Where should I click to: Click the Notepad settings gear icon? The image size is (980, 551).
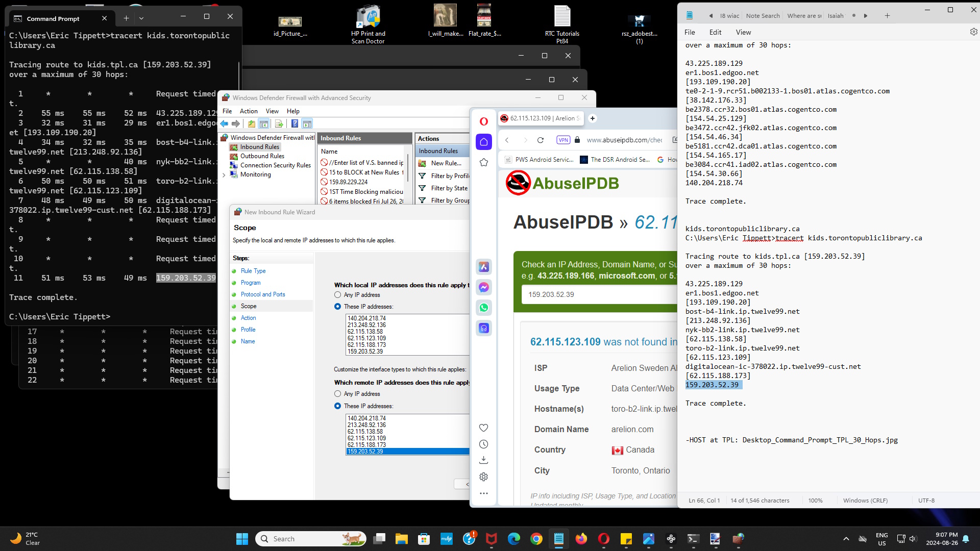[x=973, y=32]
